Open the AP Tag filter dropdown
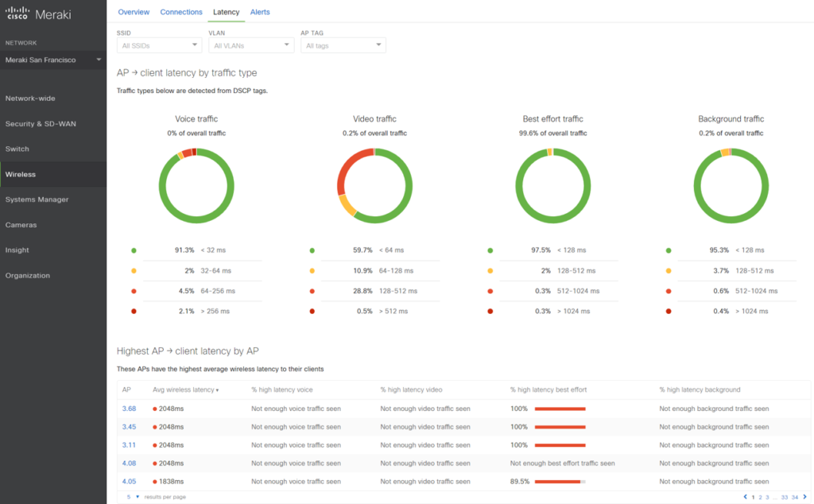This screenshot has height=504, width=814. point(343,46)
